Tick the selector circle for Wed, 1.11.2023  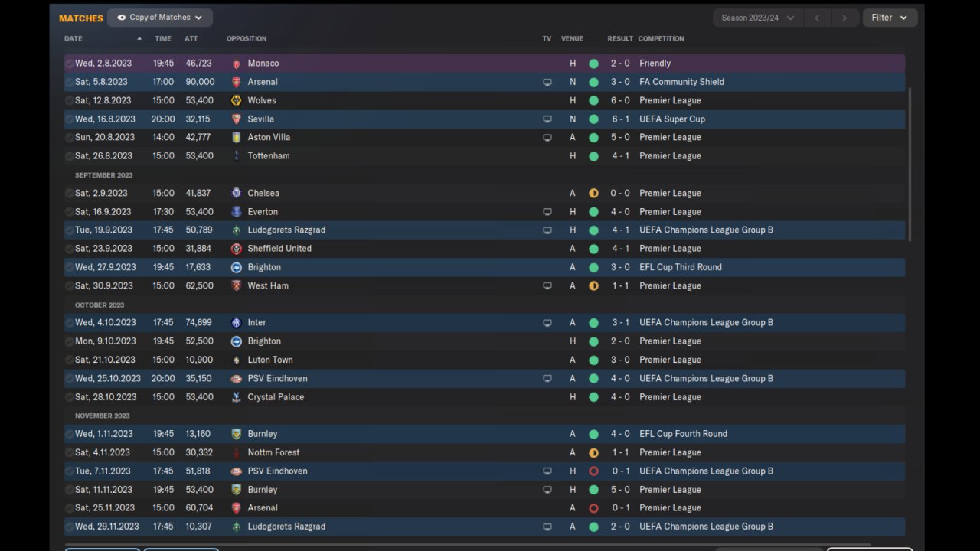70,434
